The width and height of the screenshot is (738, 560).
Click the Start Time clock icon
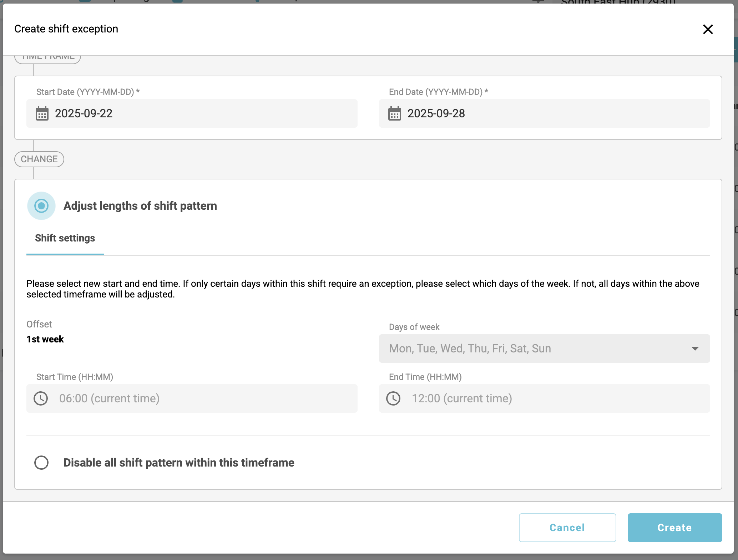pyautogui.click(x=41, y=398)
